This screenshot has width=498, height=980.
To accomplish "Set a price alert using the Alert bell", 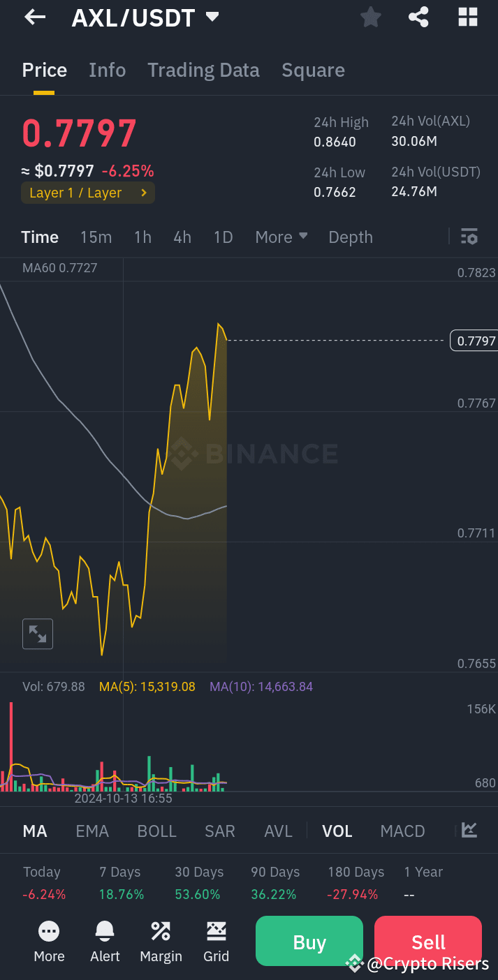I will pos(105,941).
